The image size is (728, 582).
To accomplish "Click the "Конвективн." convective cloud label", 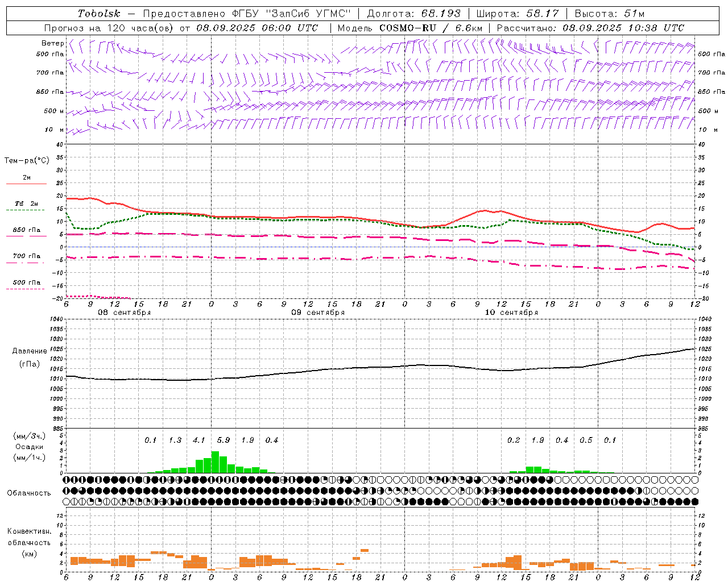I will pos(30,531).
